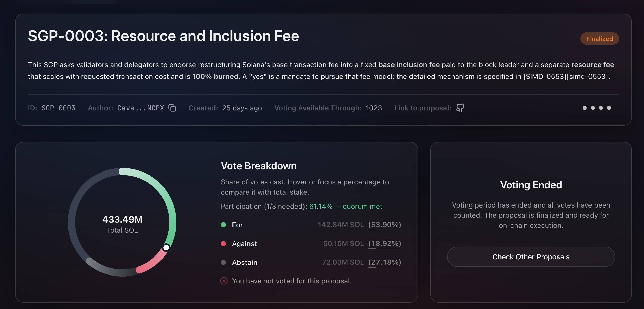The height and width of the screenshot is (309, 644).
Task: Click the 433.49M Total SOL center label
Action: (x=122, y=224)
